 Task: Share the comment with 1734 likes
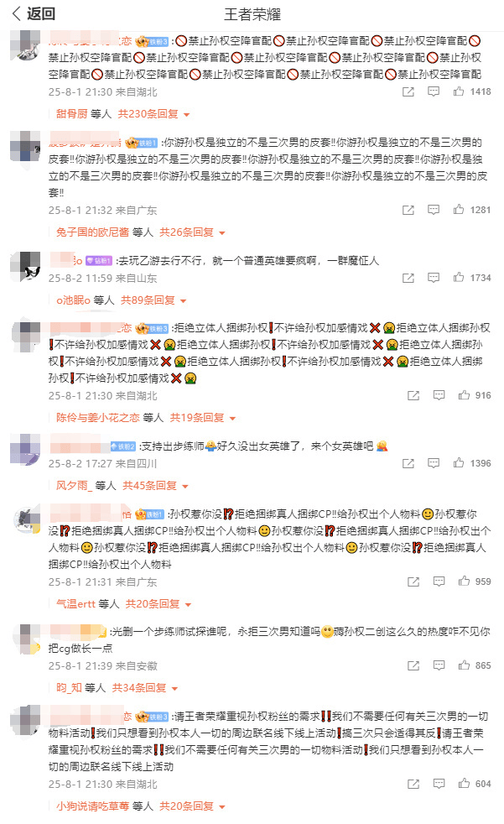408,278
